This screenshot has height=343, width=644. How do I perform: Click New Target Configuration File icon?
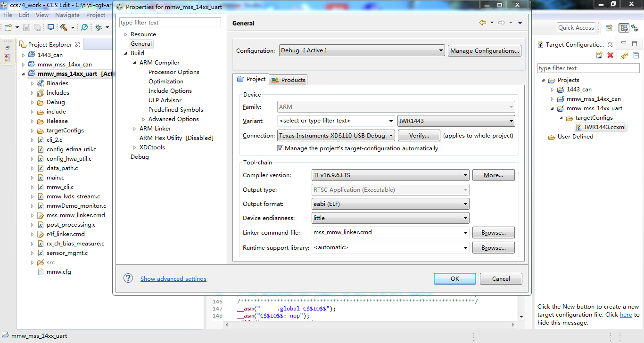(x=599, y=55)
